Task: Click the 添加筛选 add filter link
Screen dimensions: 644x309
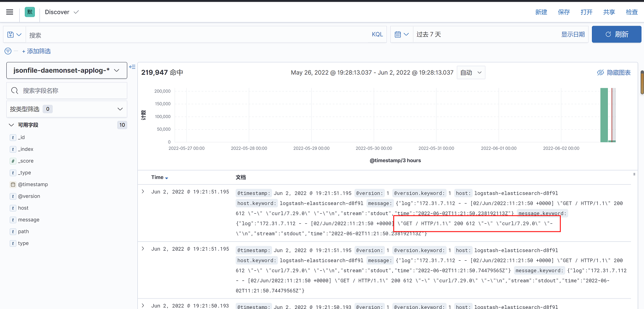Action: (36, 51)
